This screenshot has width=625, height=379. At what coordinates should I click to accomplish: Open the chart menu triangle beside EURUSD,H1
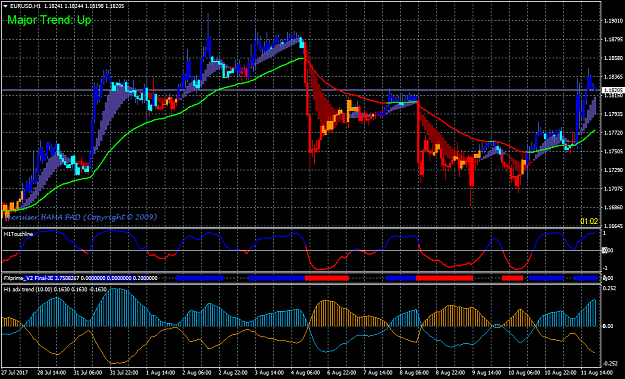5,6
